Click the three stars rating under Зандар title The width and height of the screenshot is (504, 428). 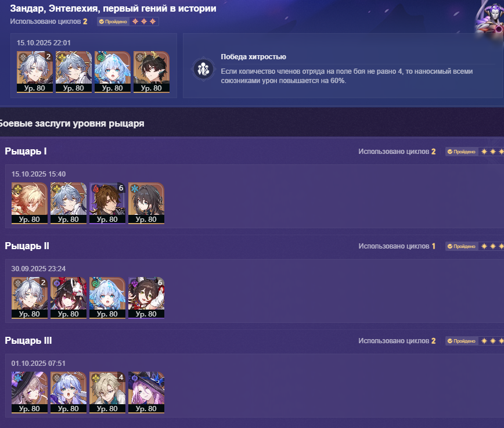pos(144,21)
